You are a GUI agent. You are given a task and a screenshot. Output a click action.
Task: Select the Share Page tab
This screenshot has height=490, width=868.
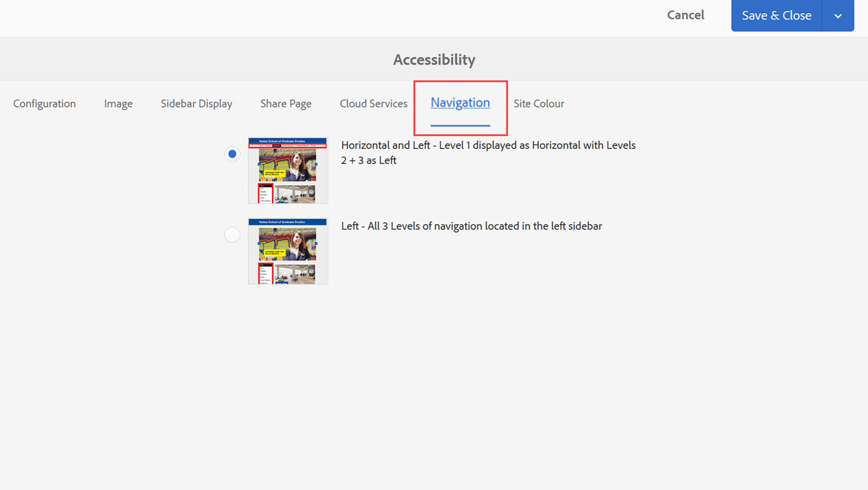pyautogui.click(x=286, y=103)
